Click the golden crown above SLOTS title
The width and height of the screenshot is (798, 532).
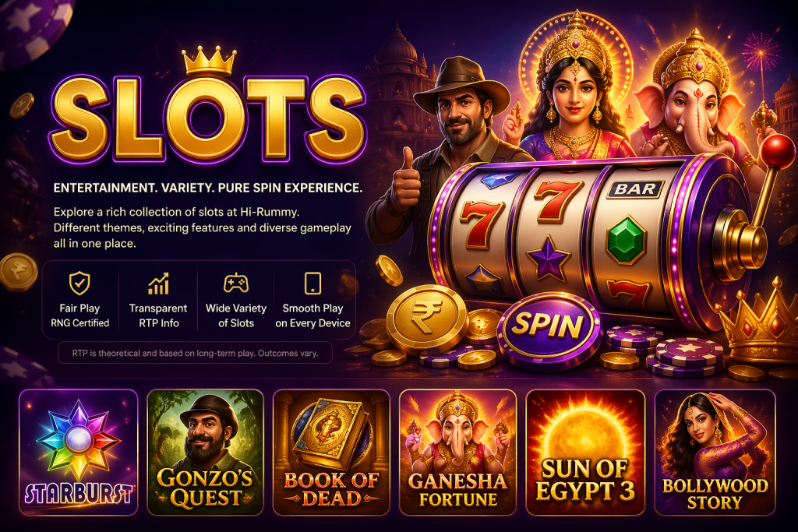(209, 62)
